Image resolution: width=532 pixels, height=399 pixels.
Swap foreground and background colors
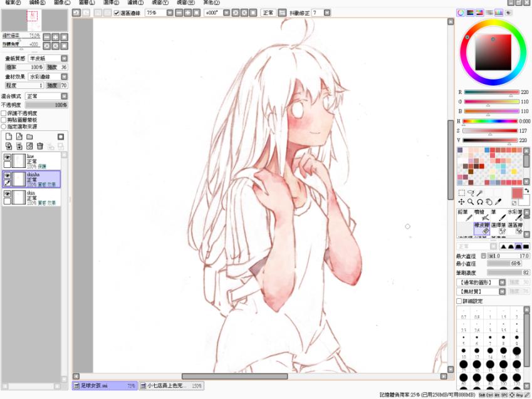(x=526, y=190)
